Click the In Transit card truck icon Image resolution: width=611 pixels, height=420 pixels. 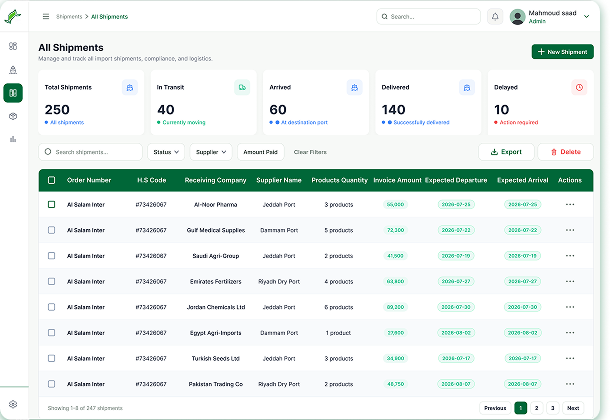242,87
